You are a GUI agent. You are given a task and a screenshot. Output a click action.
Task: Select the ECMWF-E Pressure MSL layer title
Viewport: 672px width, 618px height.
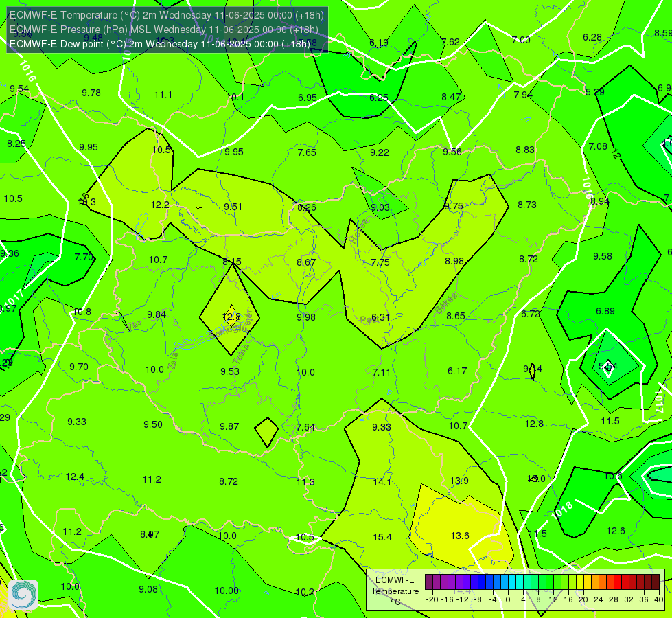click(x=164, y=30)
